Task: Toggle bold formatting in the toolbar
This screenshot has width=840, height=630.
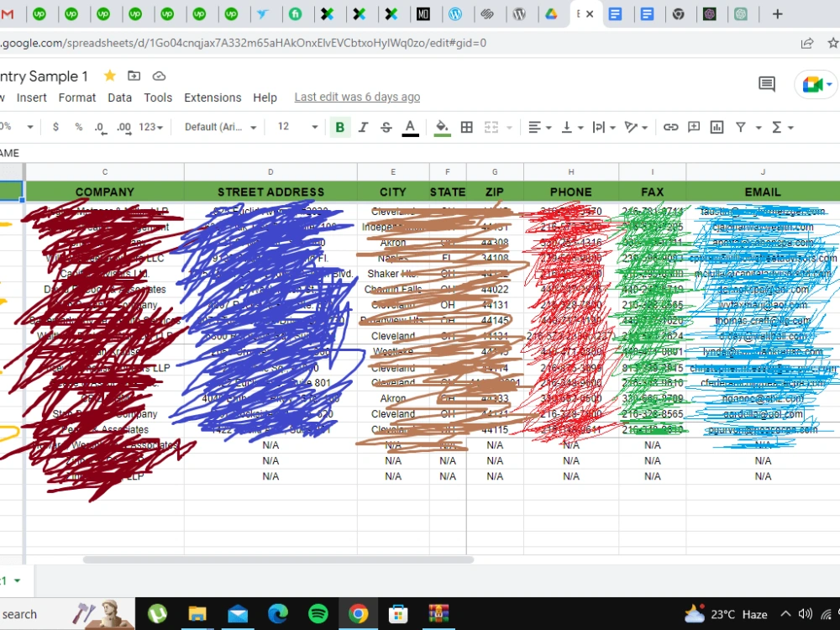Action: (x=339, y=127)
